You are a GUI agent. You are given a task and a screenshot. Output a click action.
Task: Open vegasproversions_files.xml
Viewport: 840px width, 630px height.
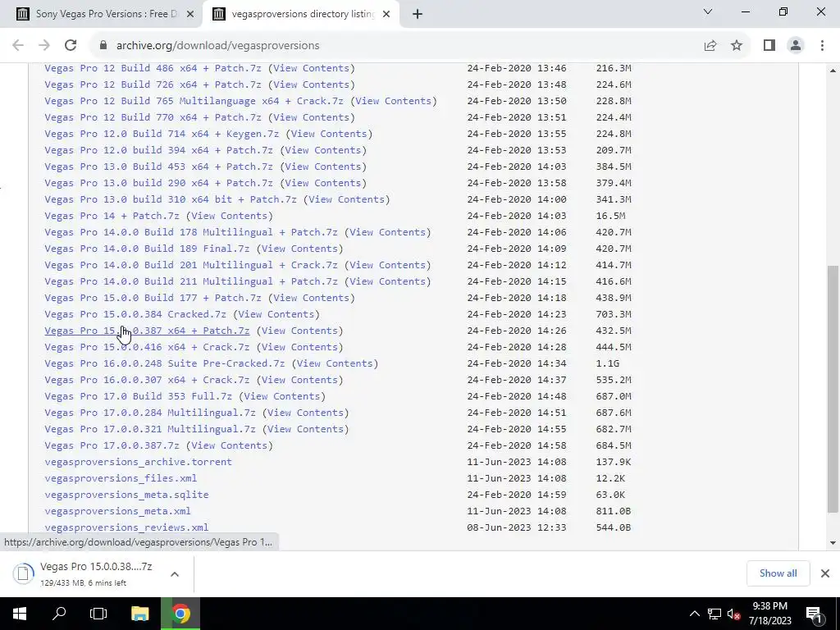[x=121, y=478]
